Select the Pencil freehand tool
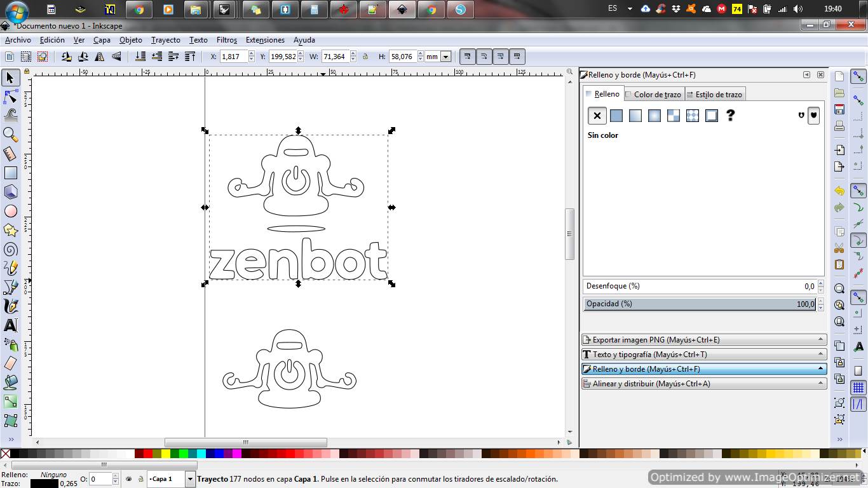Viewport: 868px width, 488px height. click(x=10, y=268)
